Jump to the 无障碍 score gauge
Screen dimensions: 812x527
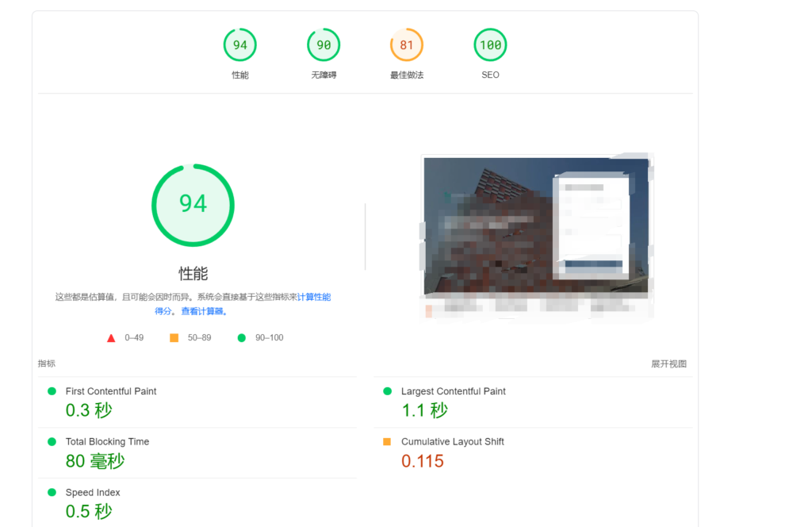coord(324,45)
